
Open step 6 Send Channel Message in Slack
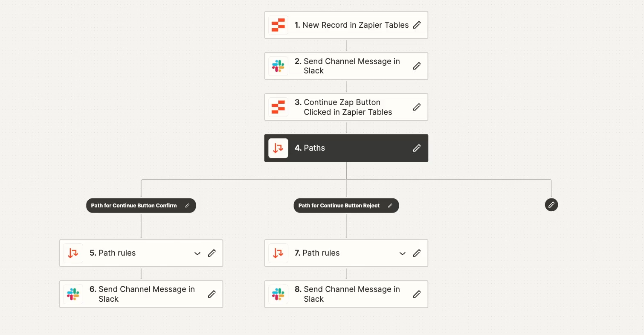[141, 294]
